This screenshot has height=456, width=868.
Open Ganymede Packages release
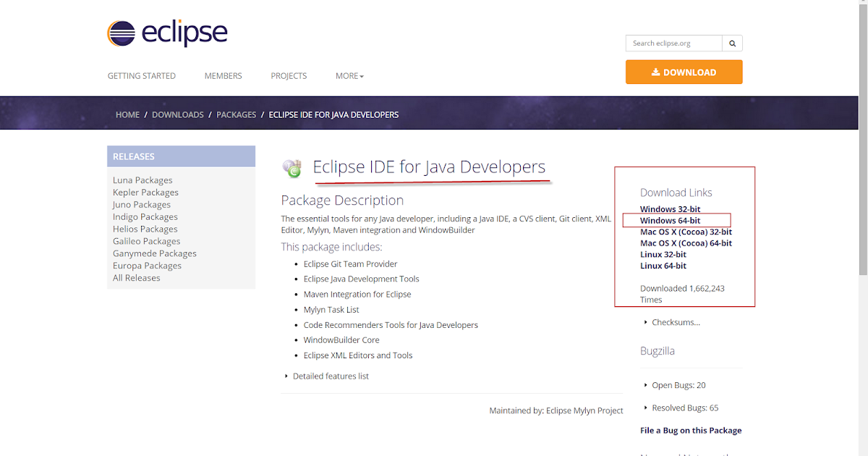tap(155, 254)
